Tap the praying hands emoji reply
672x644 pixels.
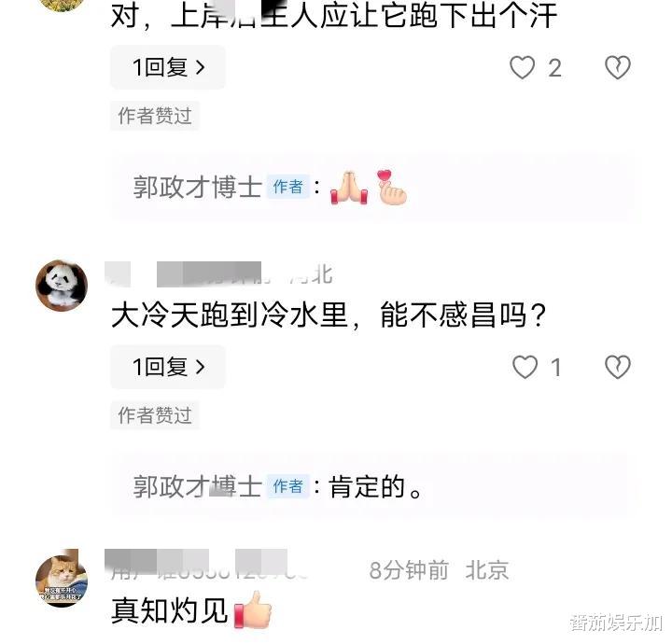(x=349, y=188)
